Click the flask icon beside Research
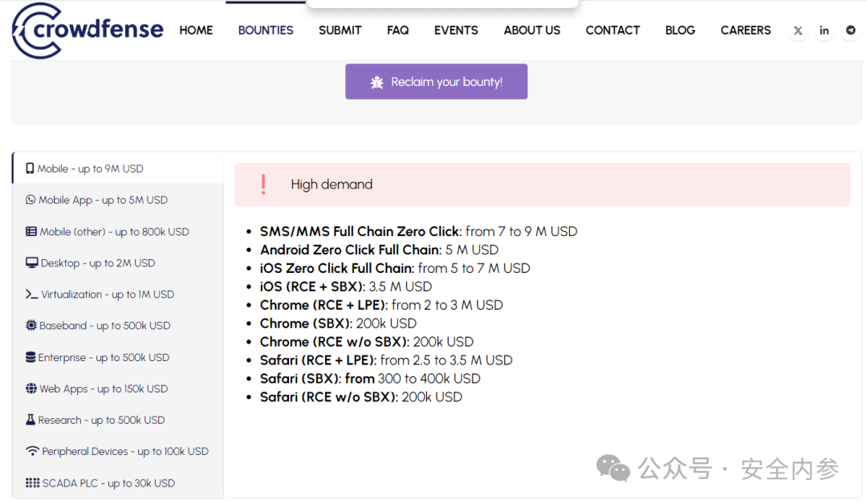 [31, 420]
